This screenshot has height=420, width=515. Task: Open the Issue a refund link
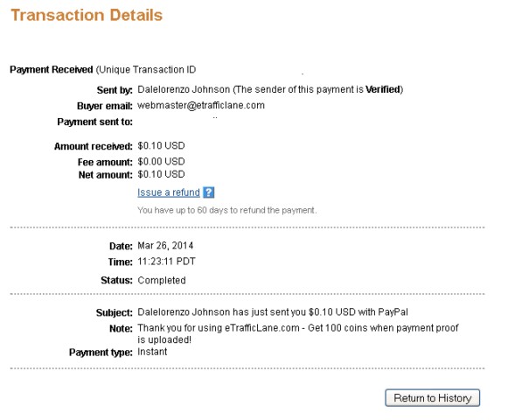point(169,192)
